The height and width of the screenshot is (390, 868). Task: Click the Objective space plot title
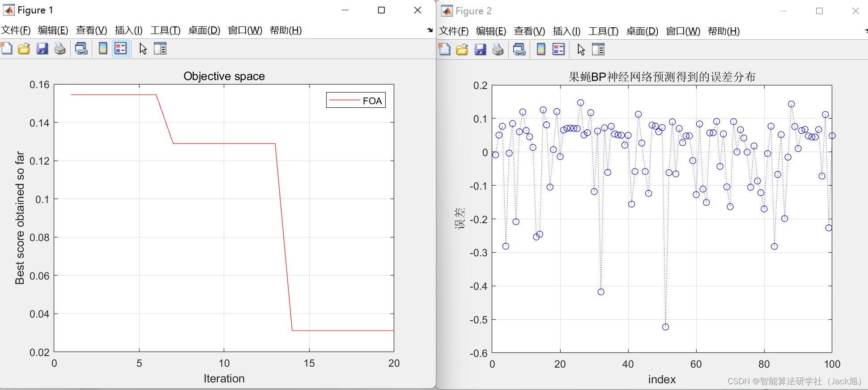point(224,76)
